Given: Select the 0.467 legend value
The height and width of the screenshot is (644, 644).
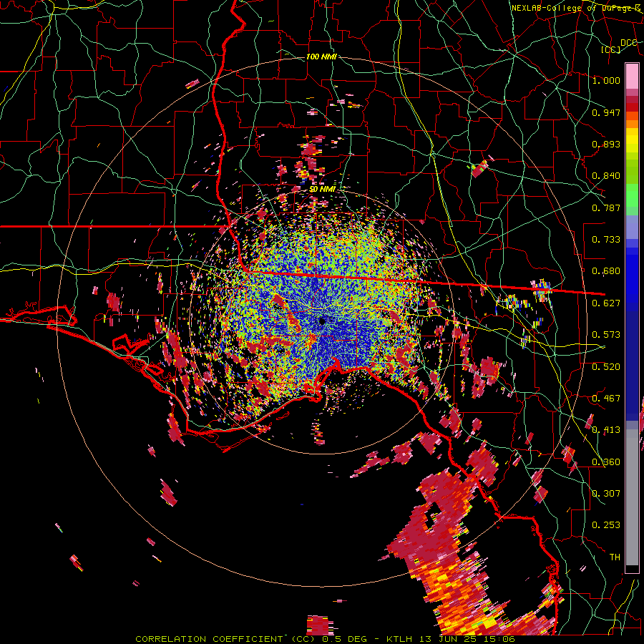Looking at the screenshot, I should 606,399.
